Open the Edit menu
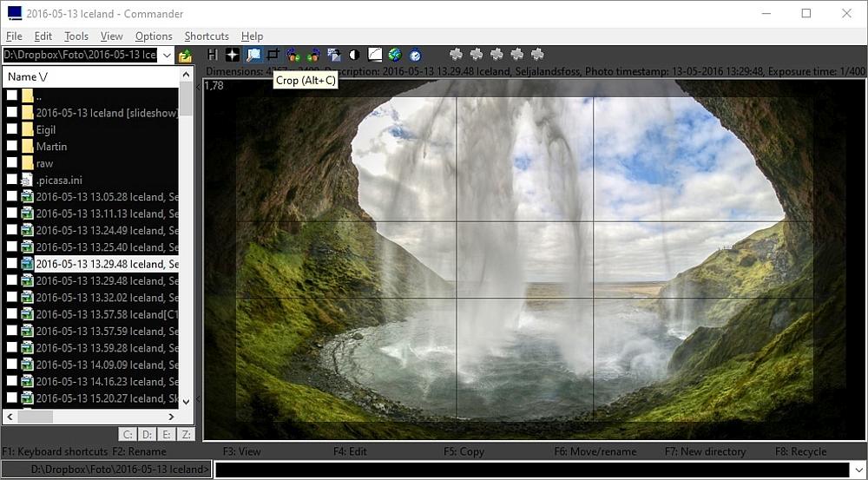This screenshot has width=868, height=480. click(x=43, y=36)
